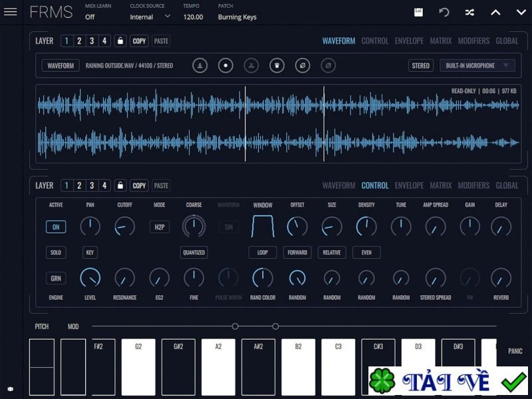Switch to the ENVELOPE tab in the upper layer panel
532x399 pixels.
(409, 41)
